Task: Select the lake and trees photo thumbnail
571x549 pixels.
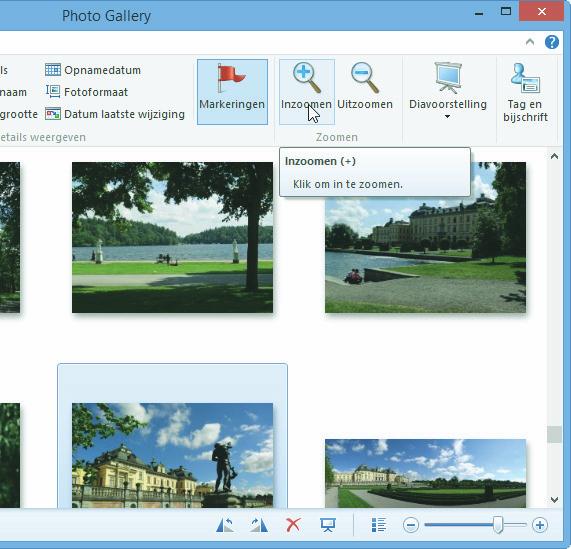Action: click(x=172, y=237)
